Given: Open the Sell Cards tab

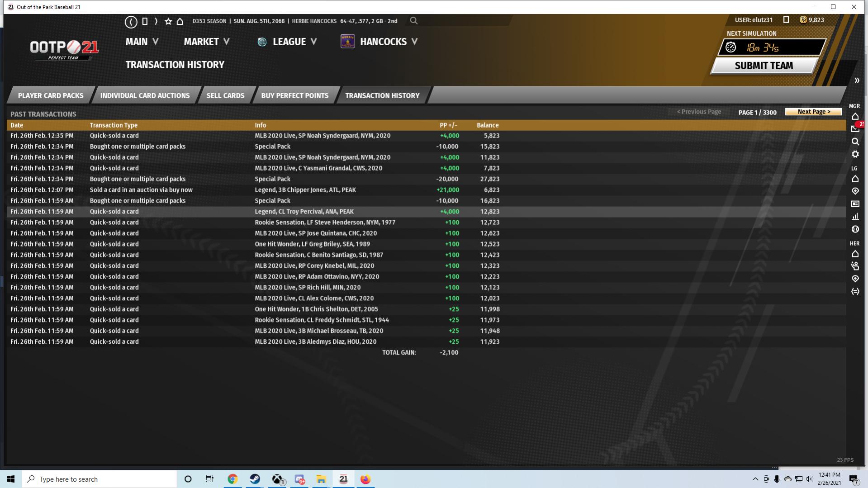Looking at the screenshot, I should 225,95.
